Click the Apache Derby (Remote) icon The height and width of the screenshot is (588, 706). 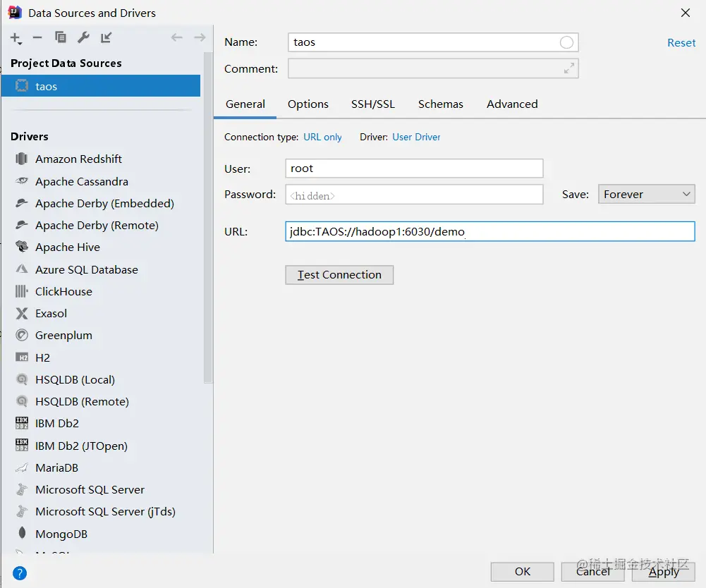click(x=22, y=225)
